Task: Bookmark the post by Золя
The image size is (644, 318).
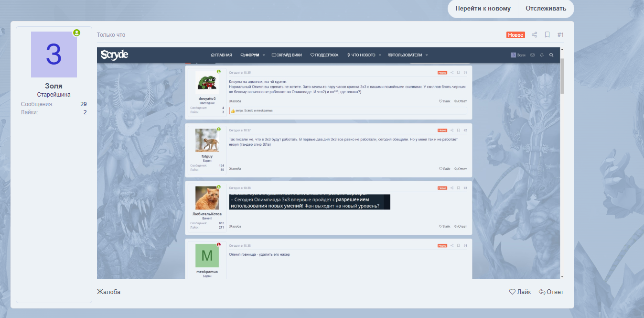Action: point(547,35)
